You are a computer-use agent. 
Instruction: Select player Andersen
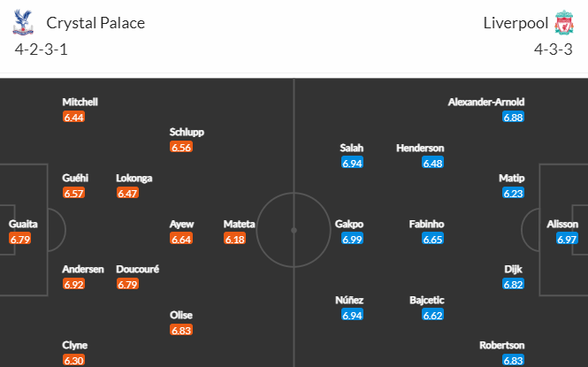(83, 269)
